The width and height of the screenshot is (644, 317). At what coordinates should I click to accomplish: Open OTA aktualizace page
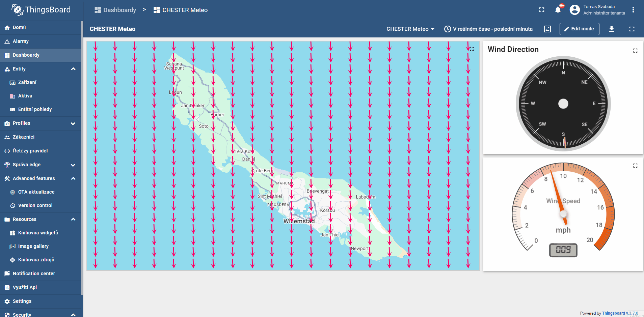41,192
